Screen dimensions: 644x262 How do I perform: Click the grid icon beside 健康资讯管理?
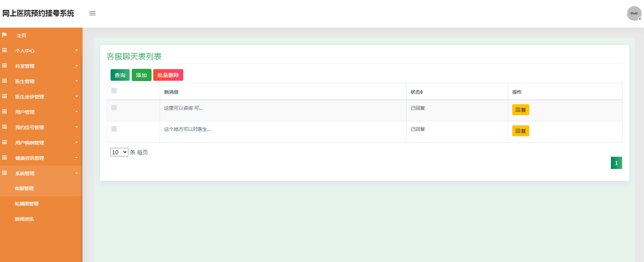(x=4, y=158)
